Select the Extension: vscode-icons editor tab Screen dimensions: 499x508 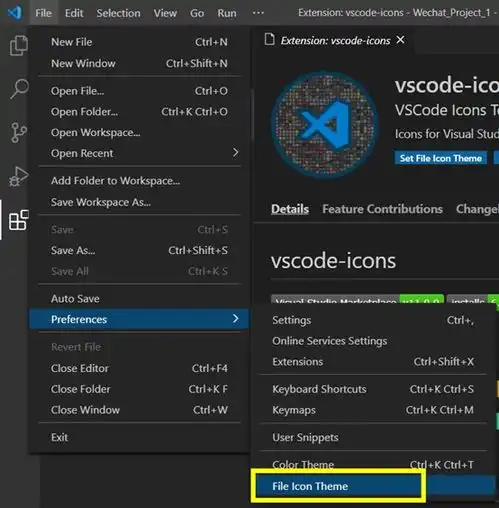coord(335,40)
